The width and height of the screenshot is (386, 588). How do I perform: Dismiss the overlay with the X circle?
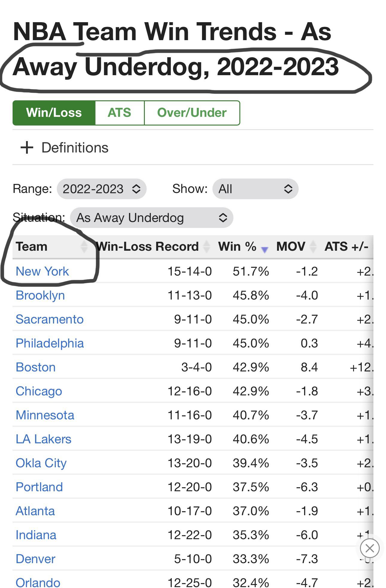click(370, 548)
